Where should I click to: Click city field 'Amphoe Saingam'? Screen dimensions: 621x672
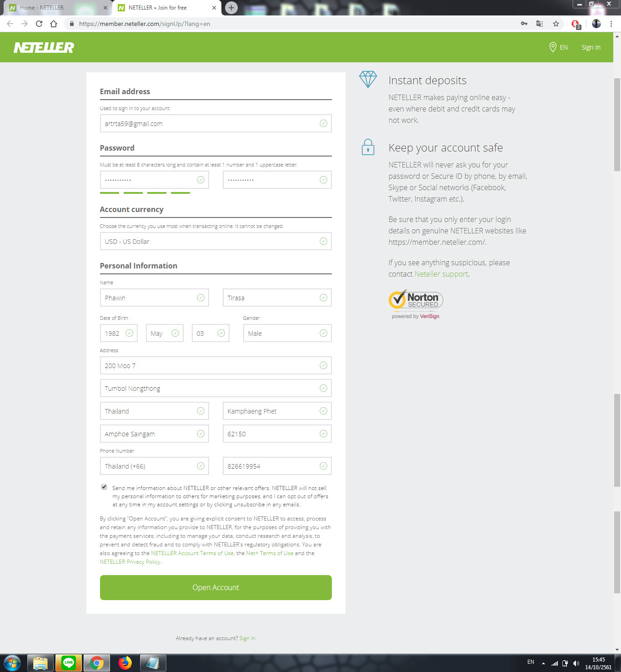(x=154, y=434)
